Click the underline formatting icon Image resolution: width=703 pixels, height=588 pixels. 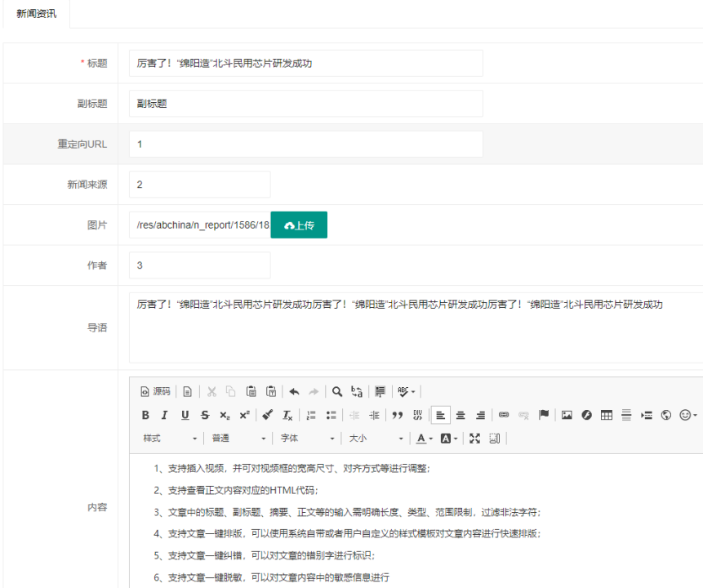[185, 415]
